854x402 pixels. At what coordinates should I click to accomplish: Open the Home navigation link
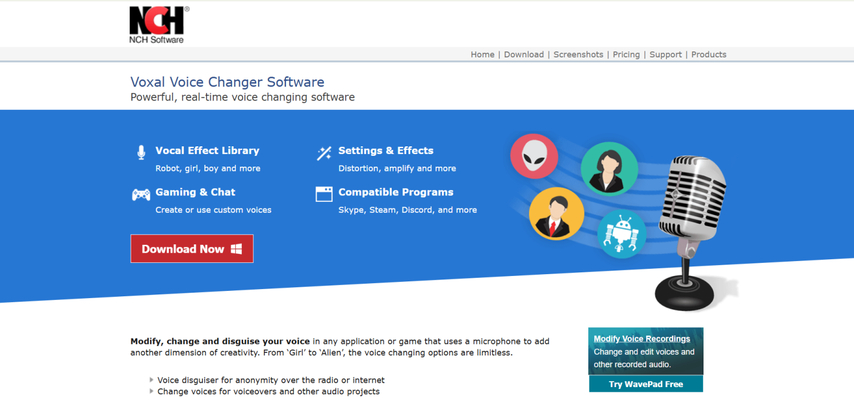pos(483,54)
